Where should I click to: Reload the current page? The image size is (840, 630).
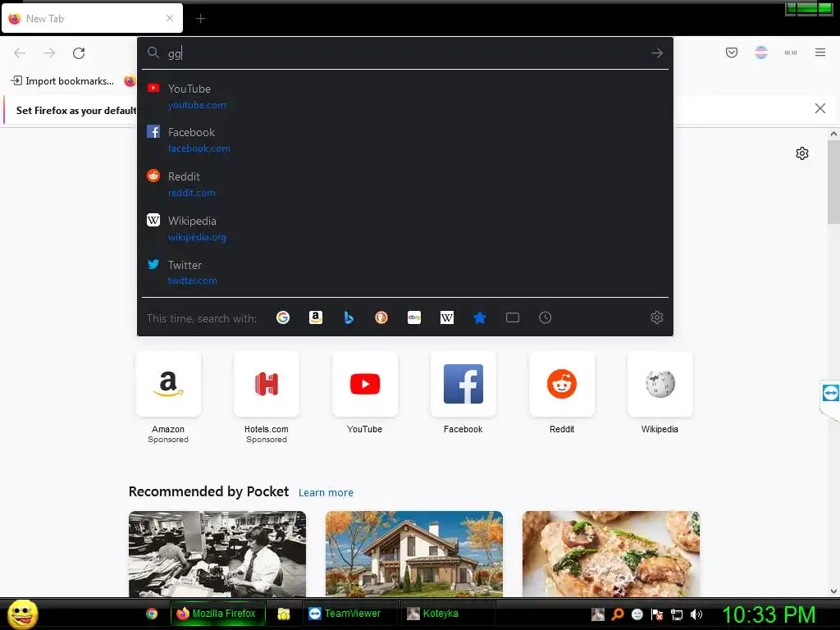tap(79, 53)
